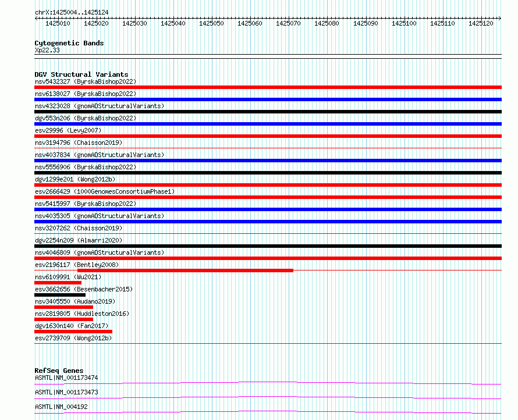The width and height of the screenshot is (518, 420).
Task: Open ASMTL|NM_001173474 gene label
Action: click(66, 378)
